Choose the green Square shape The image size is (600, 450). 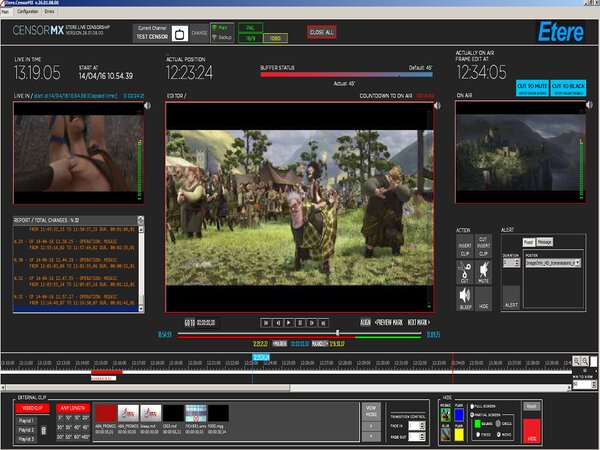click(x=478, y=424)
